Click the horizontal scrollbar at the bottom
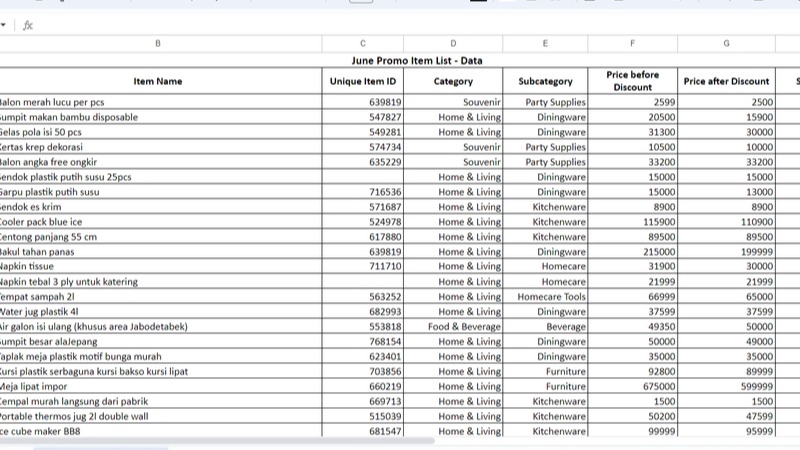This screenshot has width=800, height=450. [217, 441]
